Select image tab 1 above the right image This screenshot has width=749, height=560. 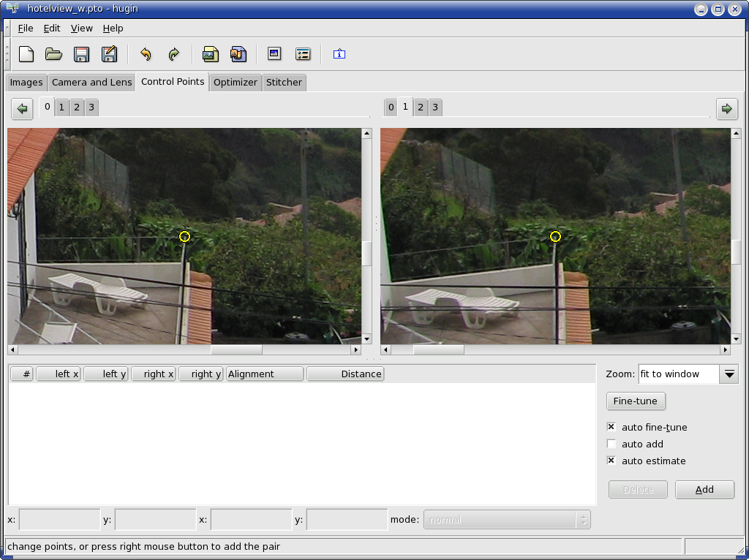pyautogui.click(x=405, y=107)
